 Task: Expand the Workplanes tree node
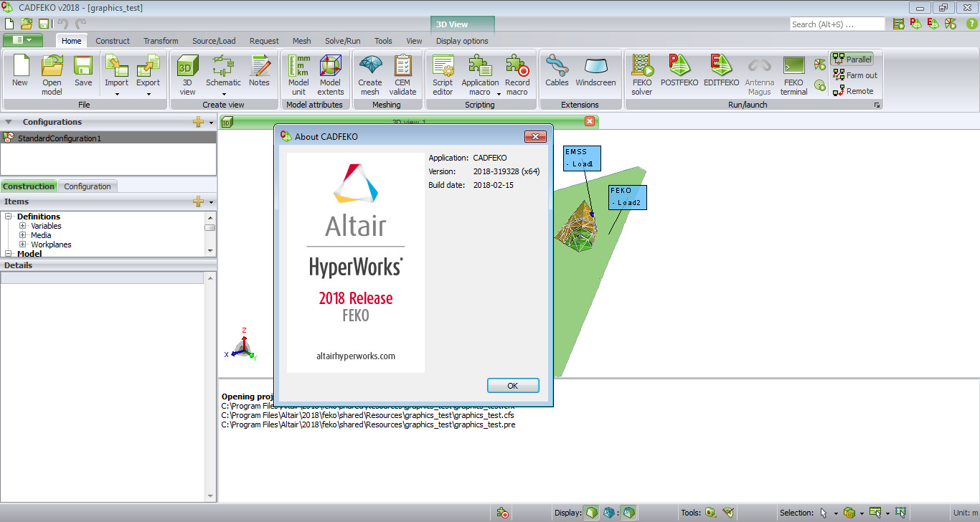pos(23,245)
